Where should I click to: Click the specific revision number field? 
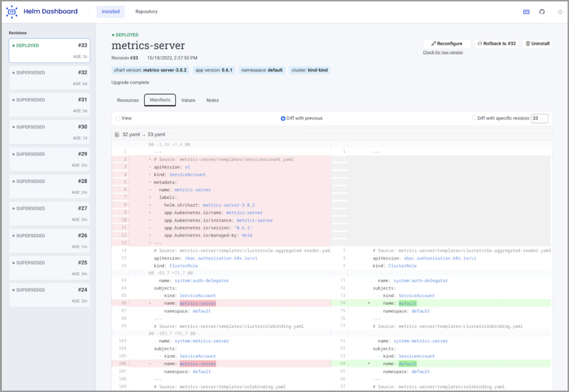pos(539,118)
